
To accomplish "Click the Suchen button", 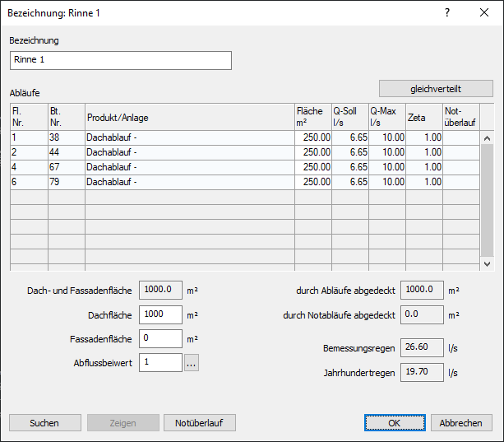I will pyautogui.click(x=45, y=423).
